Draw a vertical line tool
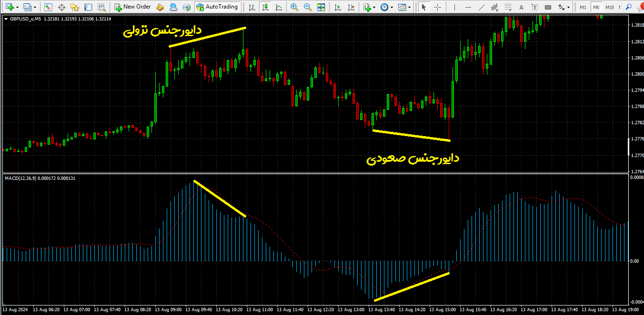 pyautogui.click(x=454, y=7)
